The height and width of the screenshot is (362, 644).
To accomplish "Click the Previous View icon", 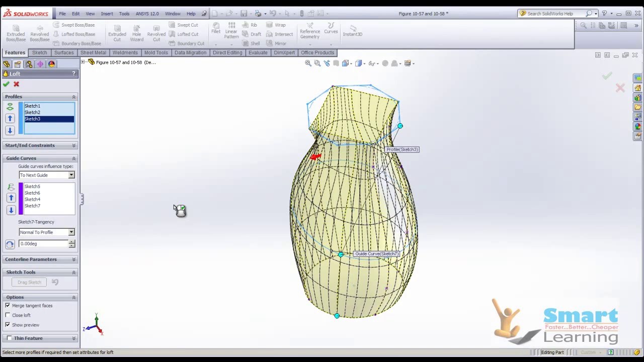I will (x=327, y=63).
